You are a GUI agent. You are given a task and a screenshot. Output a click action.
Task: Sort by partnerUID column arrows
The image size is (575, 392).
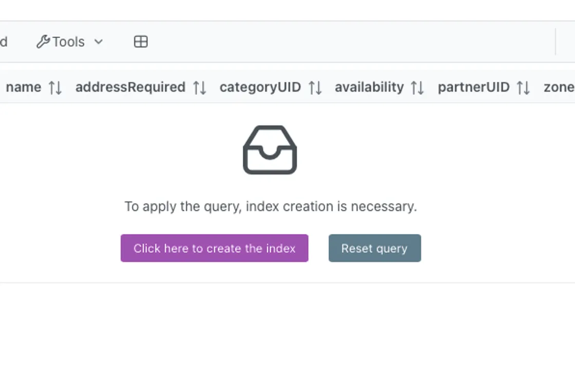pos(523,88)
